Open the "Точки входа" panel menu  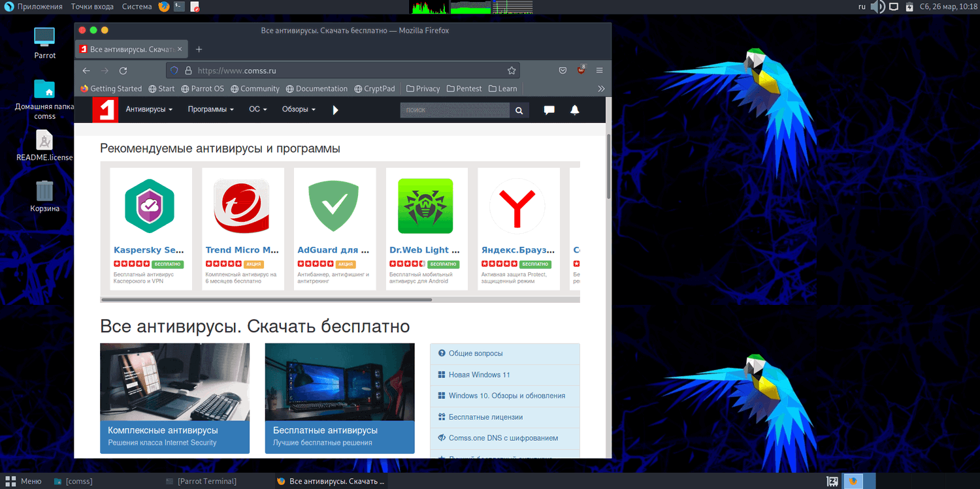coord(92,7)
